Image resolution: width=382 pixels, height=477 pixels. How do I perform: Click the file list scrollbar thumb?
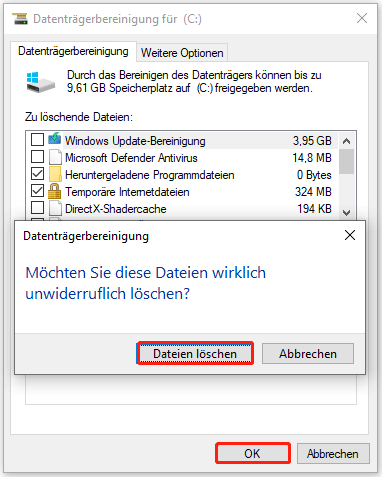tap(347, 162)
